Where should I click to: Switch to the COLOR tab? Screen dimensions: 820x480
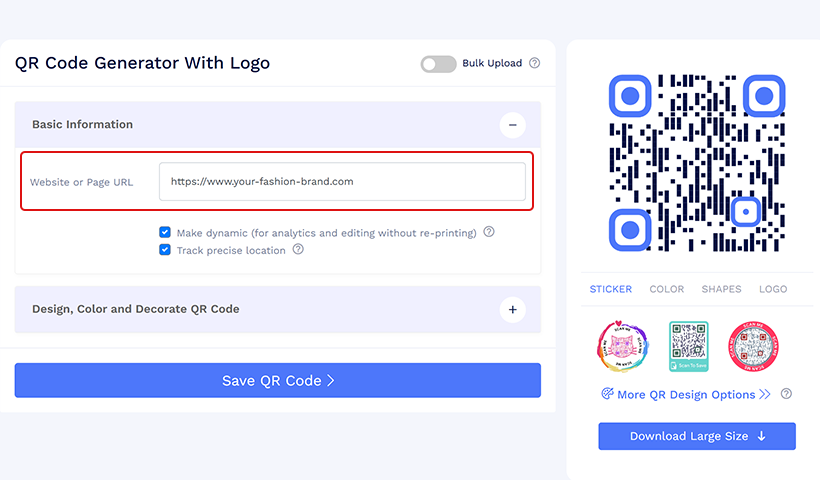667,289
